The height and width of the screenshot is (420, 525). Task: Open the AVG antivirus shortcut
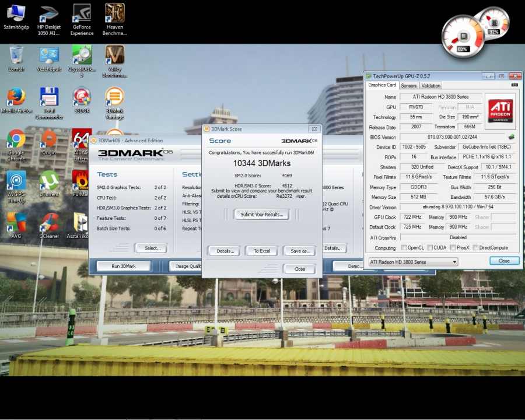pos(16,225)
